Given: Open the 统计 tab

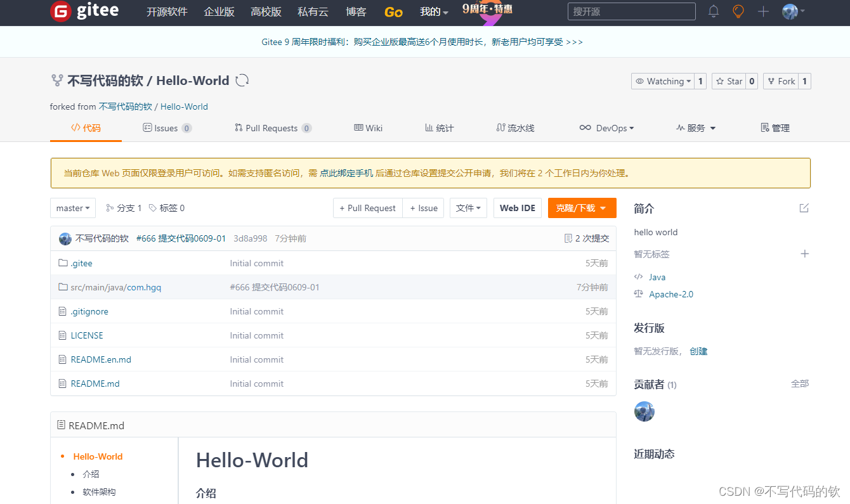Looking at the screenshot, I should (439, 128).
